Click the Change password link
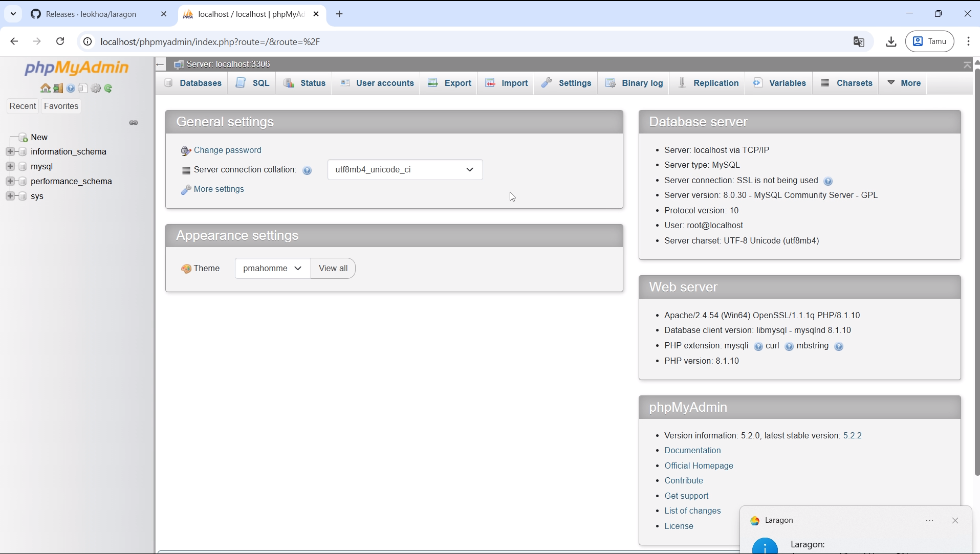The height and width of the screenshot is (554, 980). tap(227, 150)
